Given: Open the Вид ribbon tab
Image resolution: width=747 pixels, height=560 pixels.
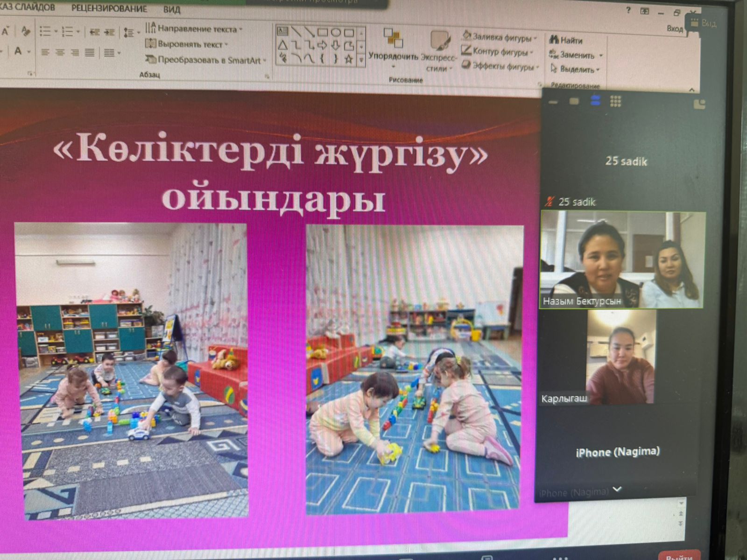Looking at the screenshot, I should (171, 9).
